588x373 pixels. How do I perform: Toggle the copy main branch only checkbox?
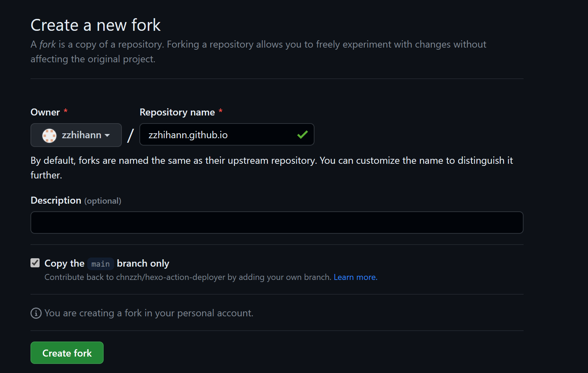35,263
